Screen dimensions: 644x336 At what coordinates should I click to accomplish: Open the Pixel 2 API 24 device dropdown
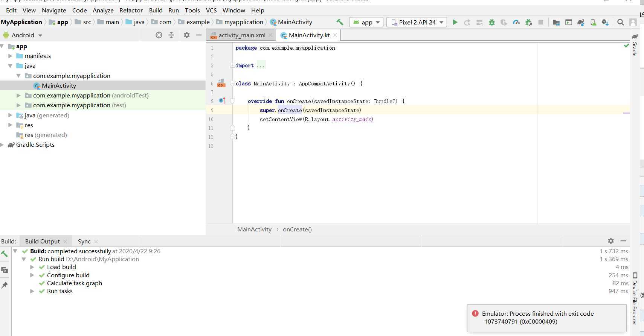point(417,22)
